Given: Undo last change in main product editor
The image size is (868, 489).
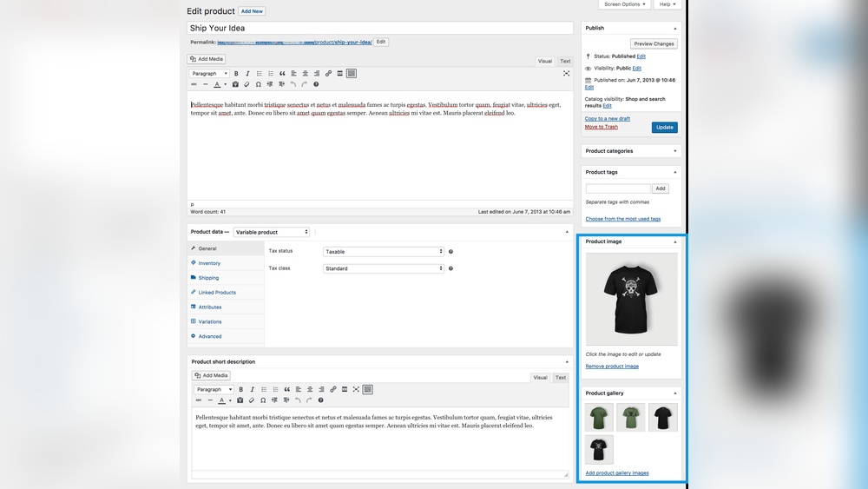Looking at the screenshot, I should (293, 85).
